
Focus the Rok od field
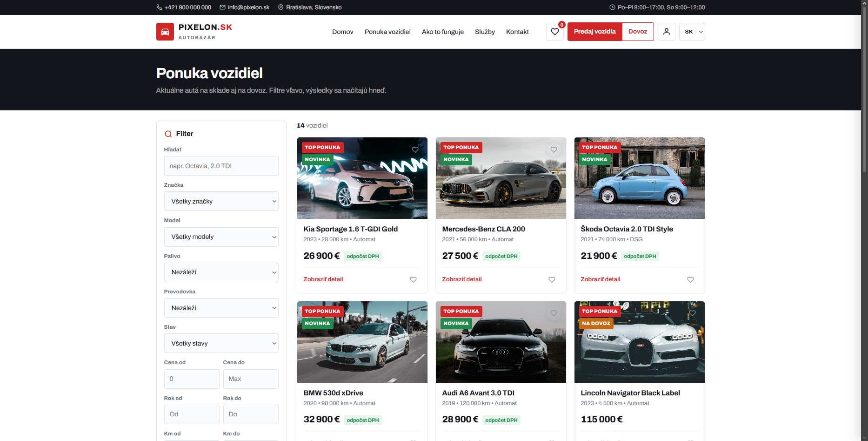(x=192, y=414)
